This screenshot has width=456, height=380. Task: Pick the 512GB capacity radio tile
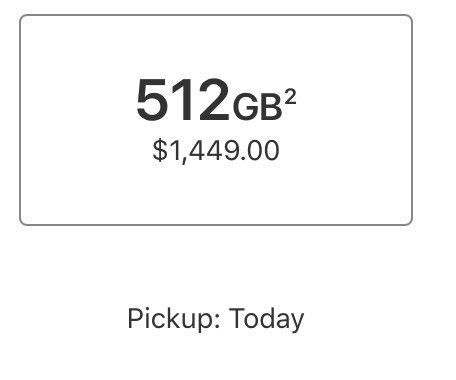pyautogui.click(x=216, y=120)
